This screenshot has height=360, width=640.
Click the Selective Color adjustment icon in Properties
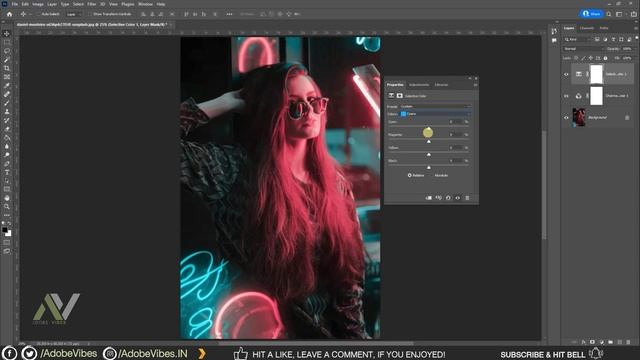391,96
